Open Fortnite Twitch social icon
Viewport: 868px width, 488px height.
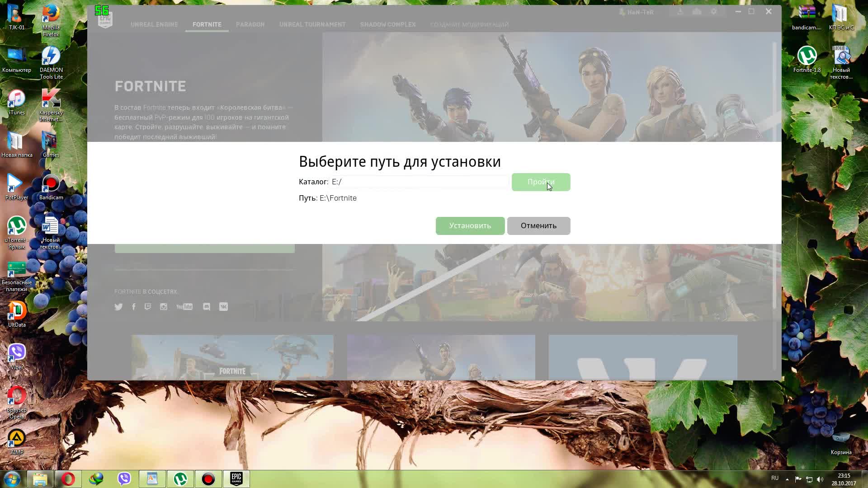[148, 307]
